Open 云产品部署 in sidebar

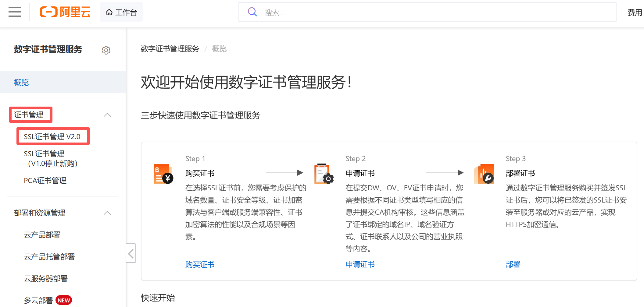42,235
